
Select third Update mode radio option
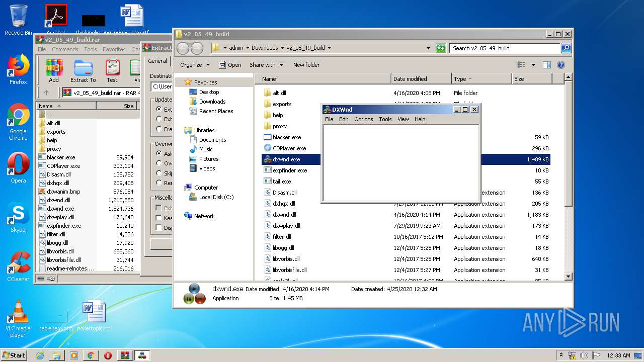click(x=159, y=129)
